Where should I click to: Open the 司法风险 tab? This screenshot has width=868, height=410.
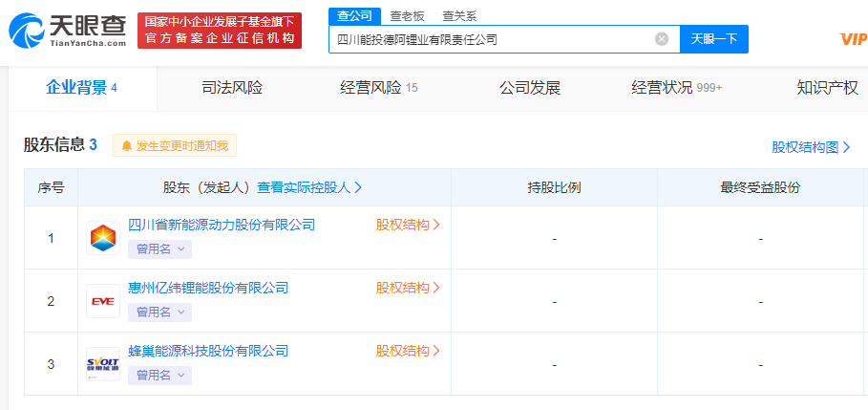[232, 88]
